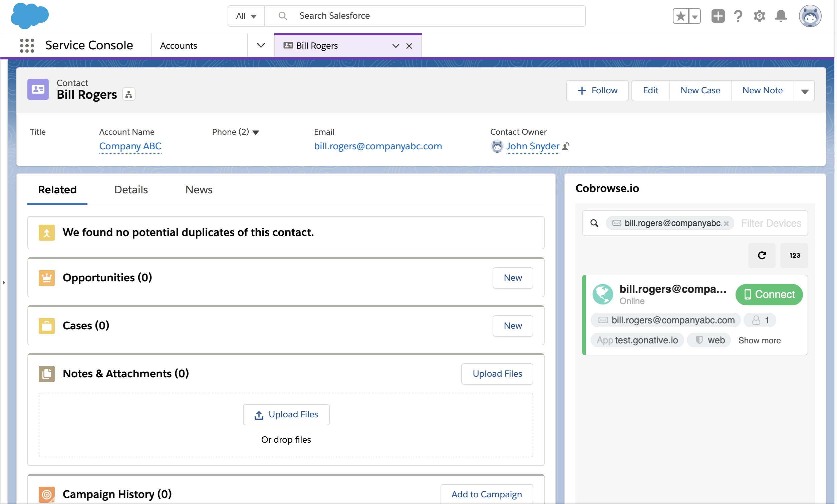
Task: Expand more actions next to New Note
Action: (804, 91)
